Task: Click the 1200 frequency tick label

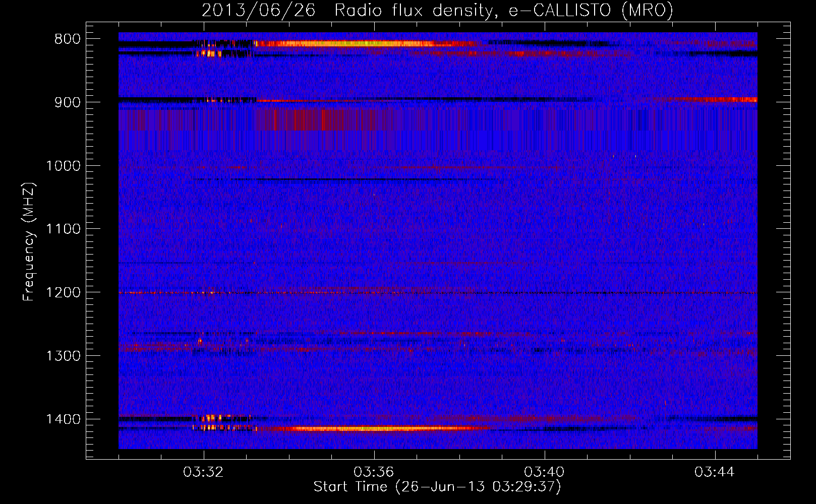Action: (63, 293)
